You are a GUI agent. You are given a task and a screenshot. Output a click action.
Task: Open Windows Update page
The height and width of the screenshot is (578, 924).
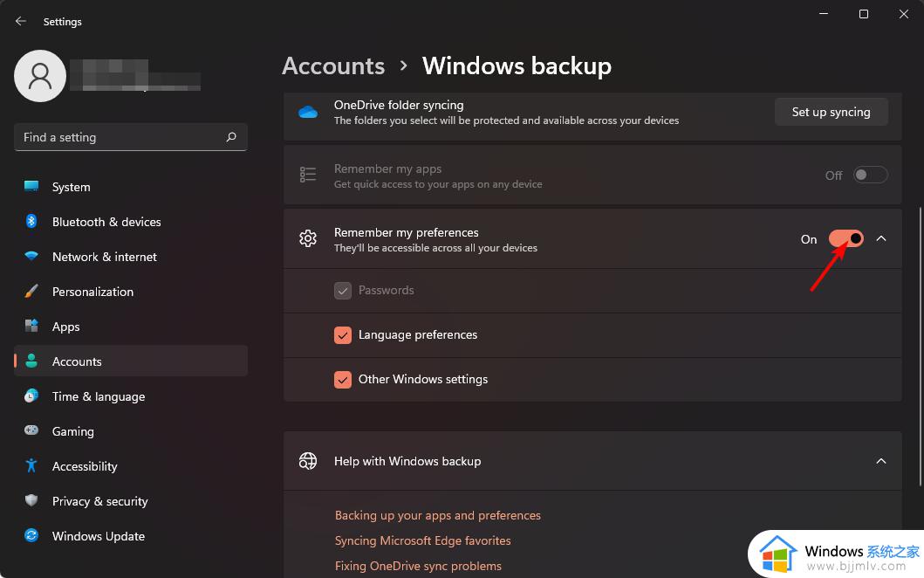click(131, 535)
